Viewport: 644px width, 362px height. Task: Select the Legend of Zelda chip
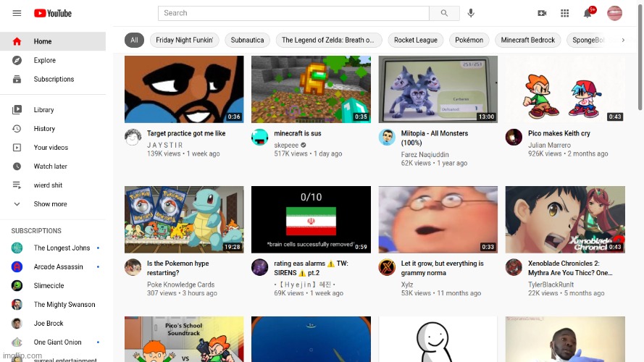tap(329, 41)
